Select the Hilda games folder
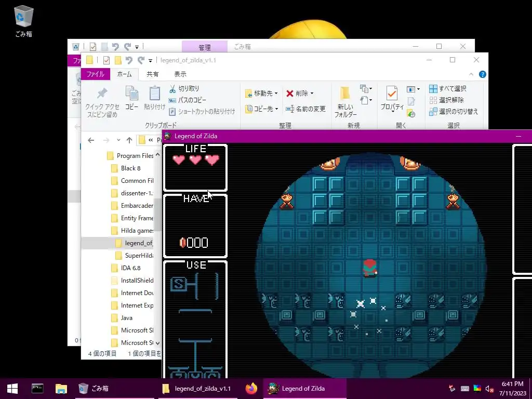The height and width of the screenshot is (399, 532). click(x=132, y=231)
